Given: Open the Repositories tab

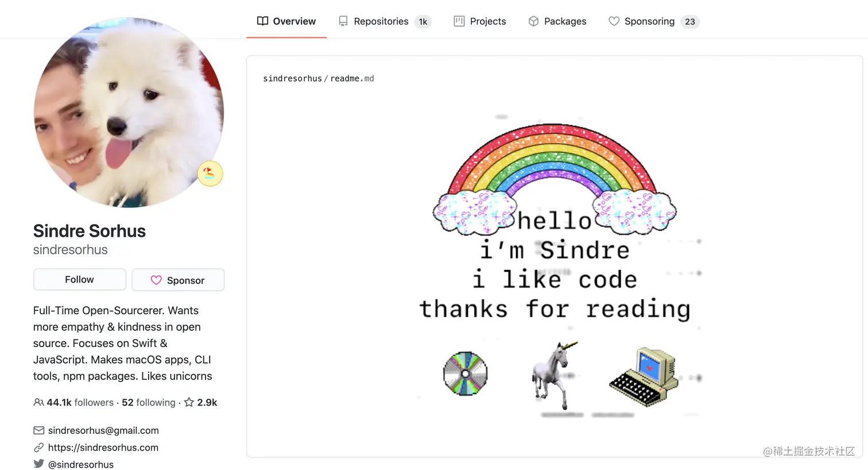Looking at the screenshot, I should pos(385,21).
